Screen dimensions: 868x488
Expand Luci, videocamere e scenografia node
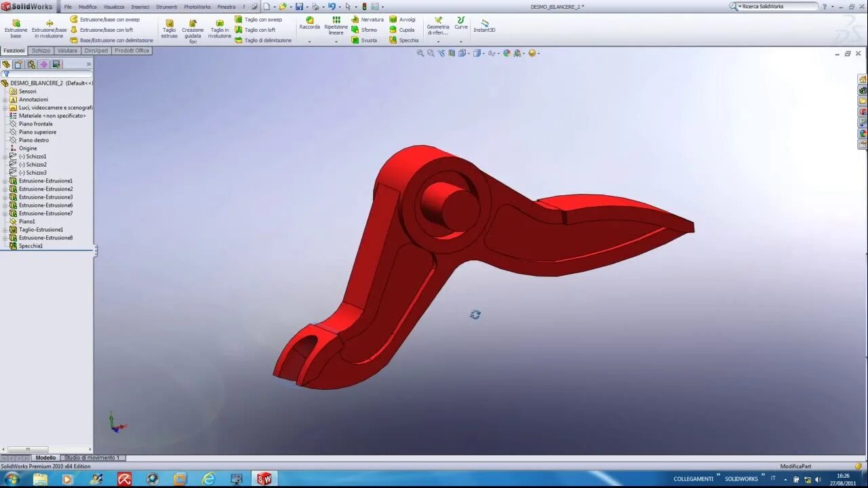(5, 108)
